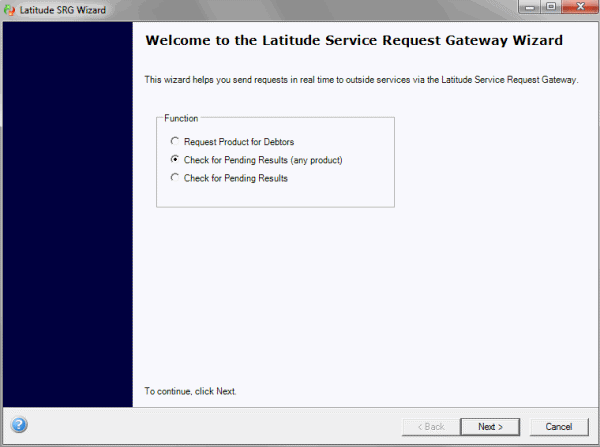
Task: Minimize the Latitude SRG Wizard window
Action: click(x=530, y=7)
